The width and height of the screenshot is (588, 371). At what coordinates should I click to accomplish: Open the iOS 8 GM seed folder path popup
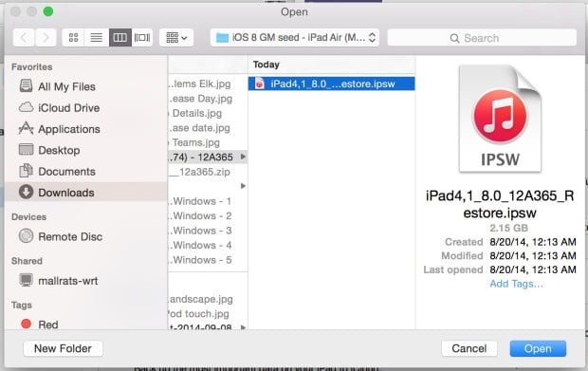coord(295,38)
